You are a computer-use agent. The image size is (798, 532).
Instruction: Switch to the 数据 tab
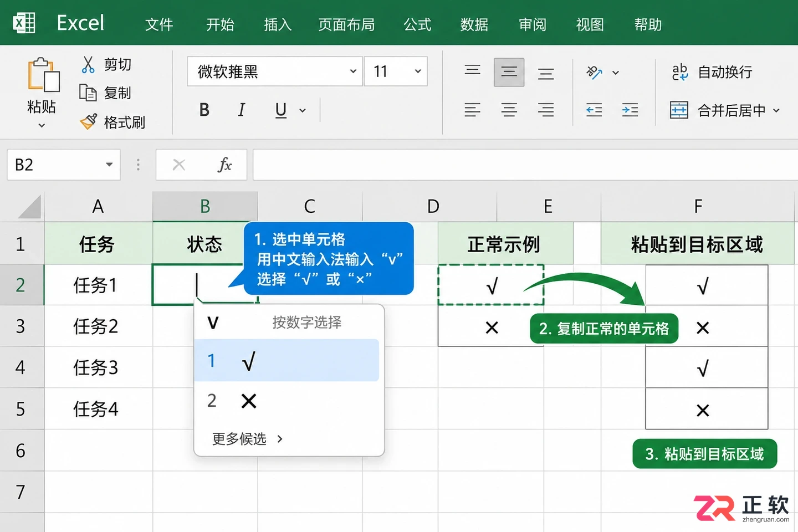474,24
